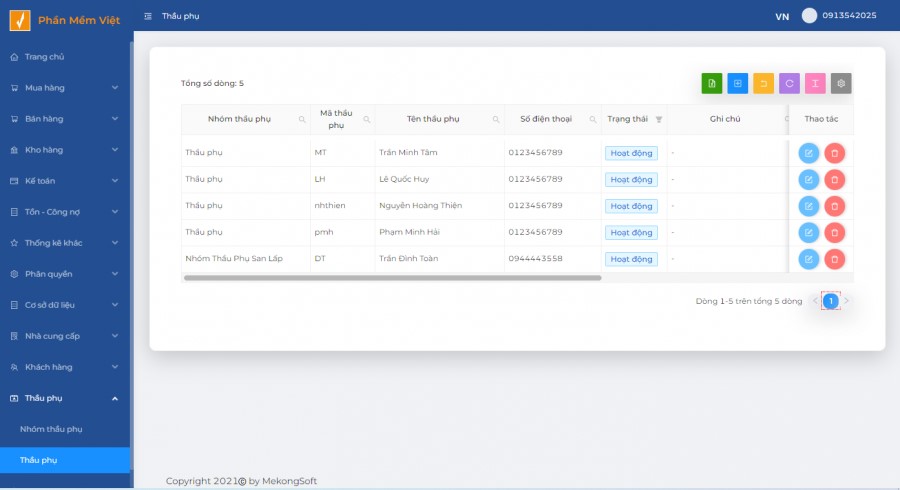Edit the Lê Quốc Huy row
The width and height of the screenshot is (900, 490).
coord(809,180)
